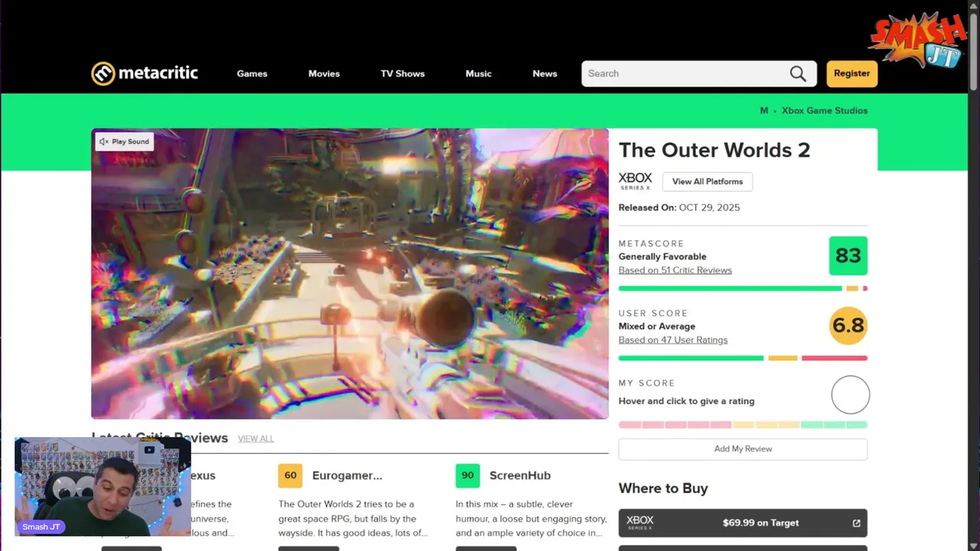Click The Outer Worlds 2 title
This screenshot has width=980, height=551.
click(714, 150)
